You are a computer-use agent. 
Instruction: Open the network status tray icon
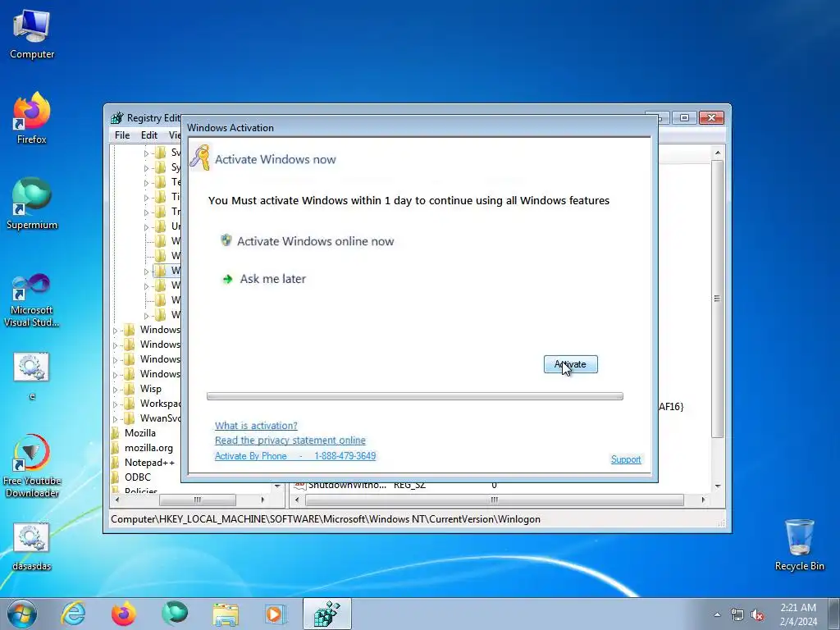coord(737,614)
